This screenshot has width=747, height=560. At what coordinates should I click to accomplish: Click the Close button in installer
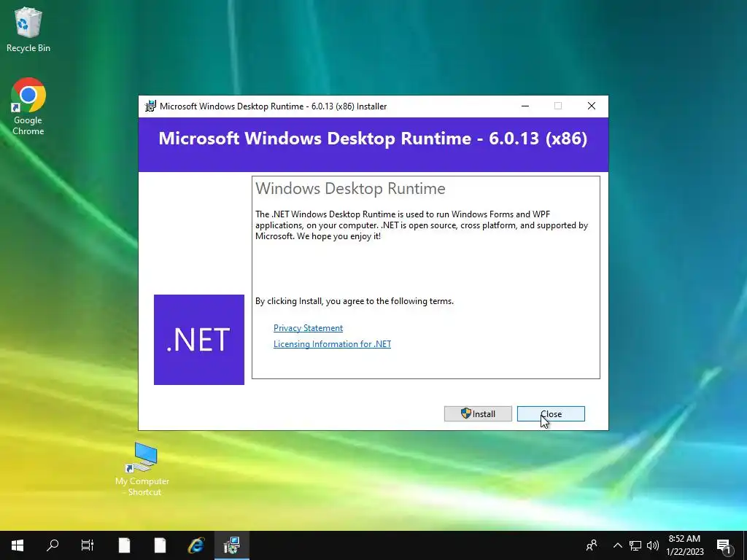[551, 414]
